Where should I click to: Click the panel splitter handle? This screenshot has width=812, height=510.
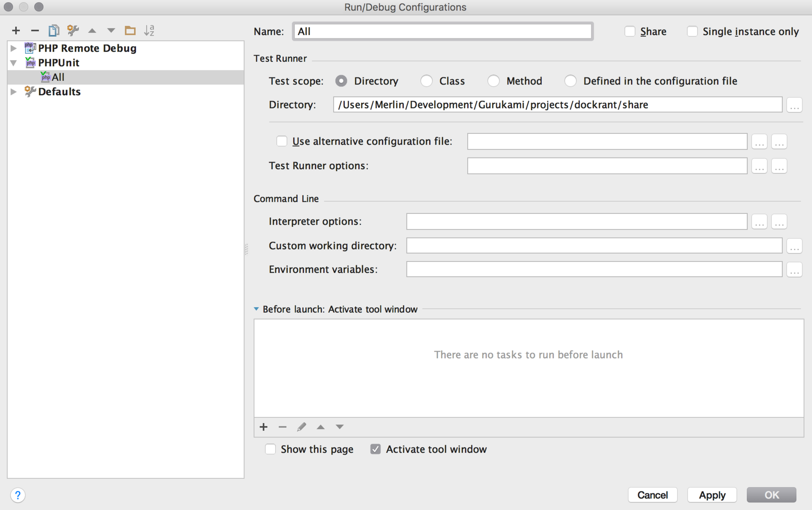pos(247,249)
